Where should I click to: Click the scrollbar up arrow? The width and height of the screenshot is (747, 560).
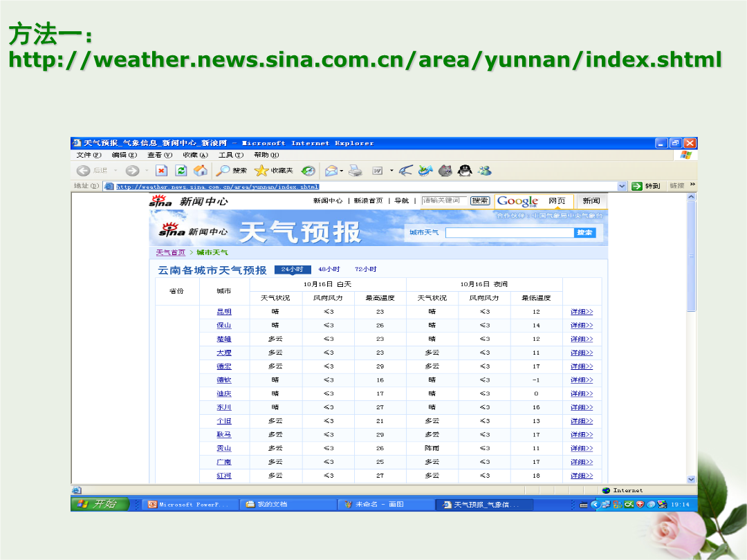(691, 197)
